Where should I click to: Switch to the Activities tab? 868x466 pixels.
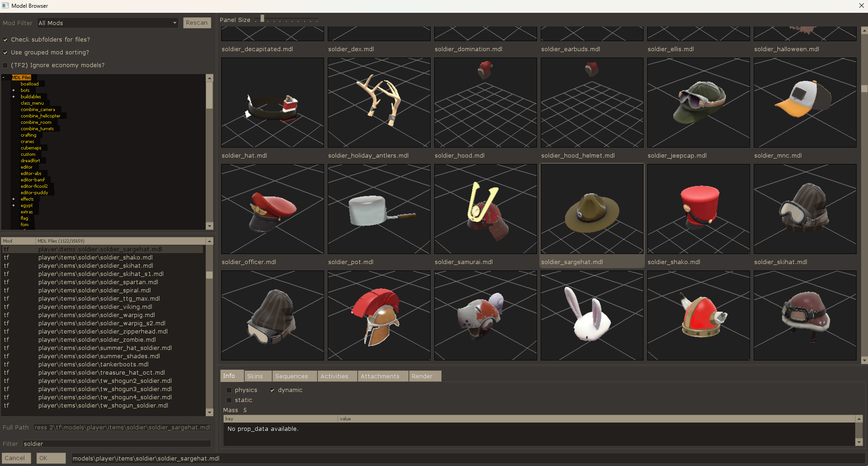[x=337, y=376]
